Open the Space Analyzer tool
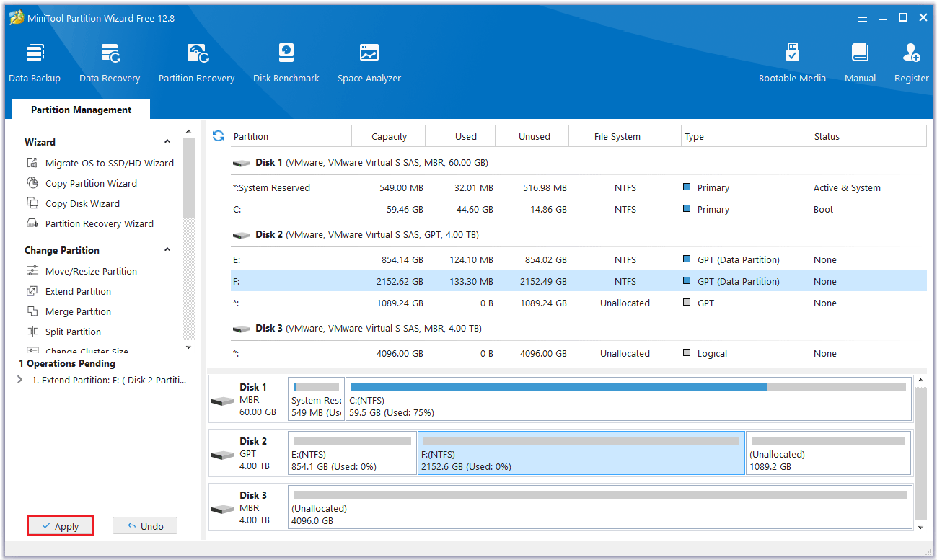Image resolution: width=937 pixels, height=560 pixels. tap(369, 63)
